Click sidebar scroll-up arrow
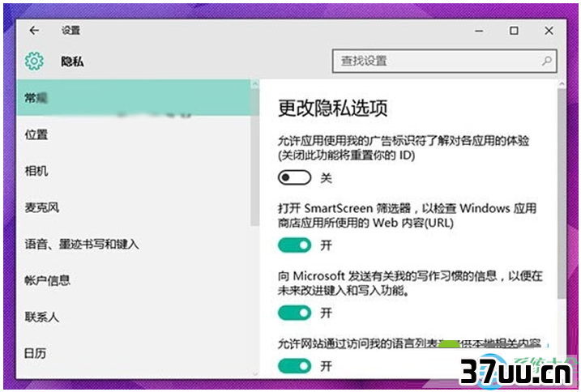 254,84
